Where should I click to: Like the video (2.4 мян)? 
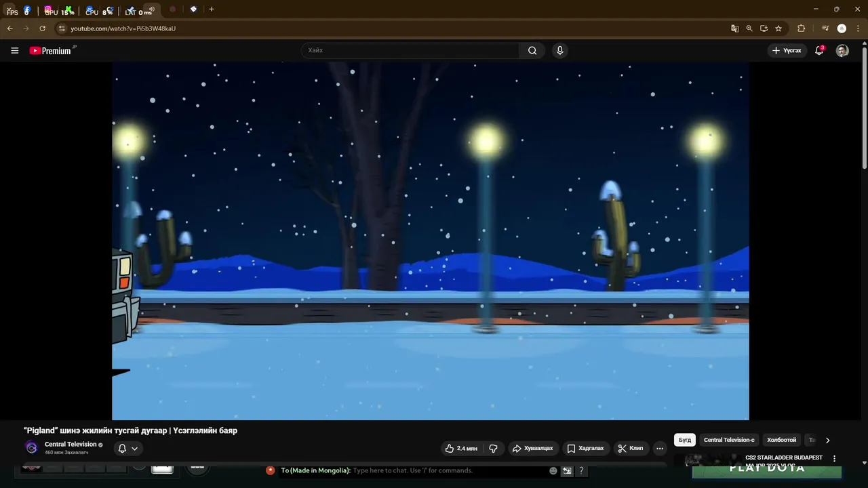point(461,448)
